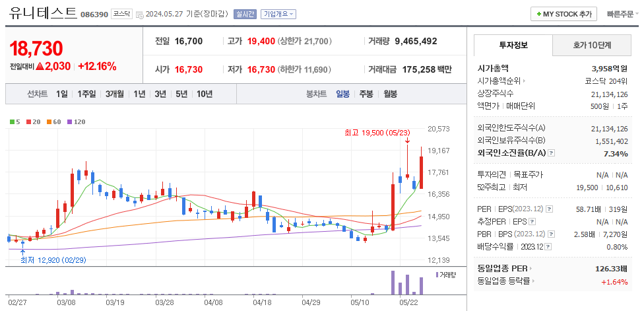Click the orange 60-day moving average legend marker
This screenshot has height=311, width=644.
[49, 121]
